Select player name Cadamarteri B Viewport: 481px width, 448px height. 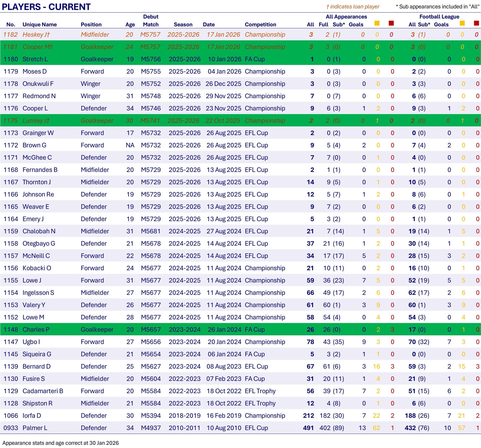tap(43, 391)
